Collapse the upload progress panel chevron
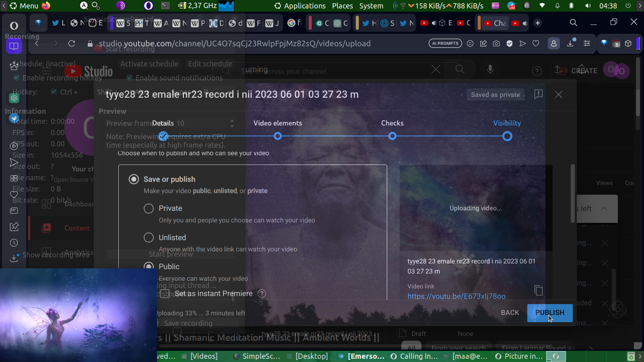644x362 pixels. pyautogui.click(x=604, y=209)
